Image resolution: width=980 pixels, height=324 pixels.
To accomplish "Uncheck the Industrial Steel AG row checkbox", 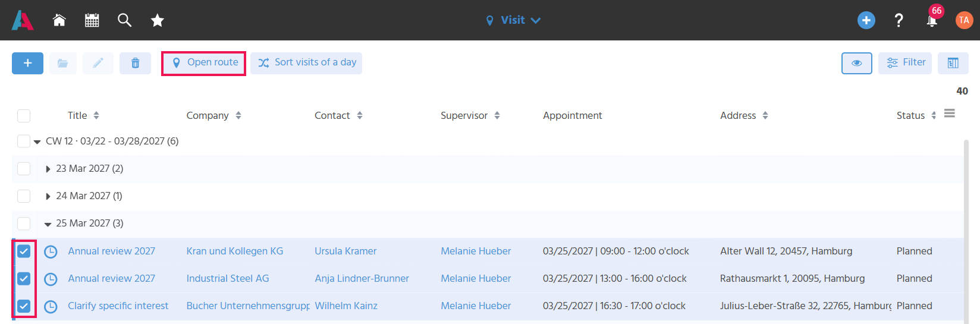I will [24, 278].
